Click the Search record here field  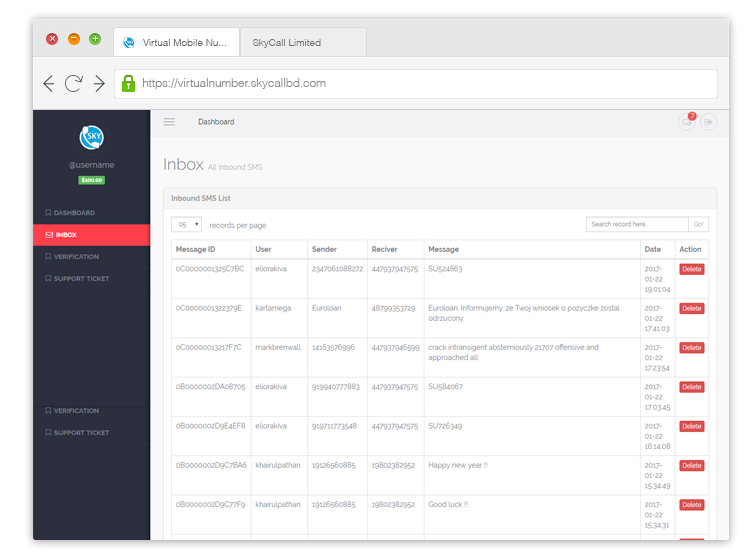[x=637, y=224]
